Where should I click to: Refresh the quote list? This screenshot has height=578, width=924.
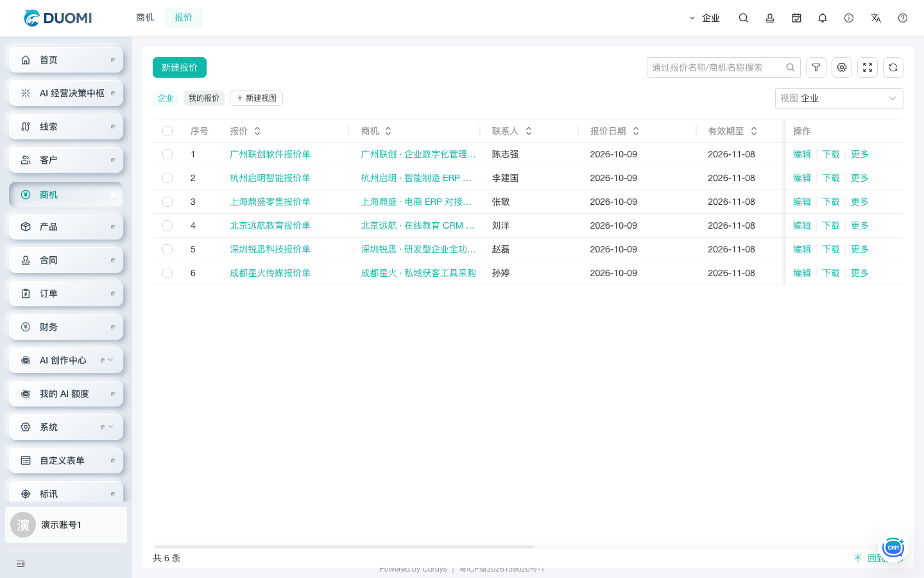pyautogui.click(x=893, y=67)
